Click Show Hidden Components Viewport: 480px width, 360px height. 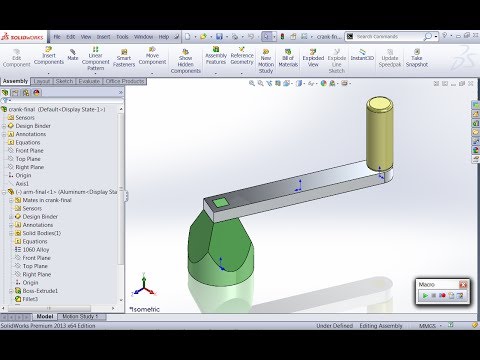coord(185,61)
